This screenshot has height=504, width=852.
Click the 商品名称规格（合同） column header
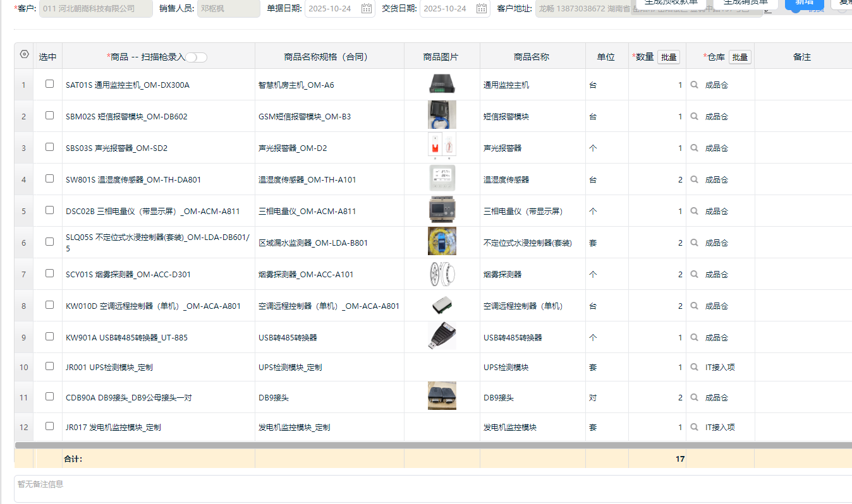(329, 57)
